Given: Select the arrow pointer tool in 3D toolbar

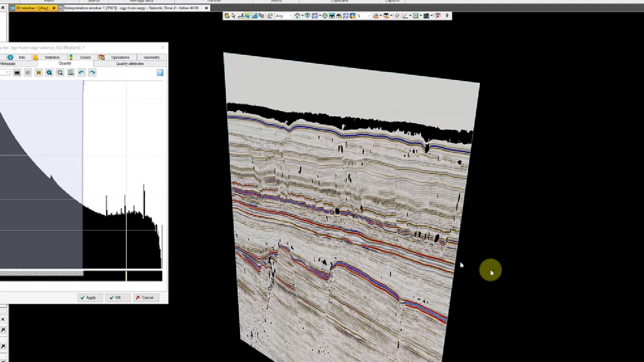Looking at the screenshot, I should click(x=233, y=16).
